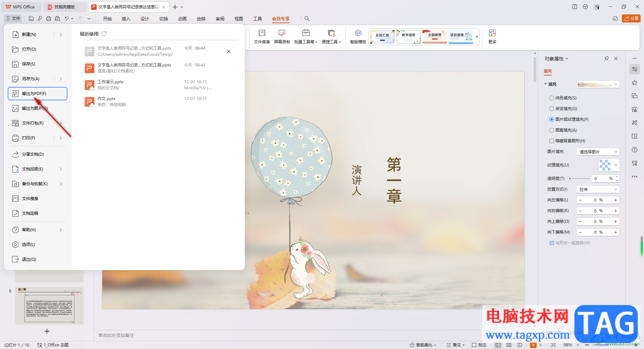
Task: Click the three-dots more sidebar icon
Action: coord(634,177)
